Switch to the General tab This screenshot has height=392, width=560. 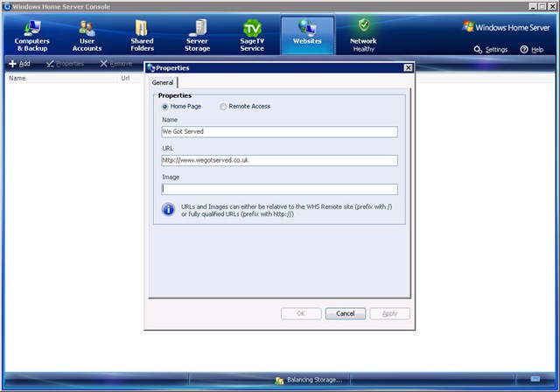(163, 82)
